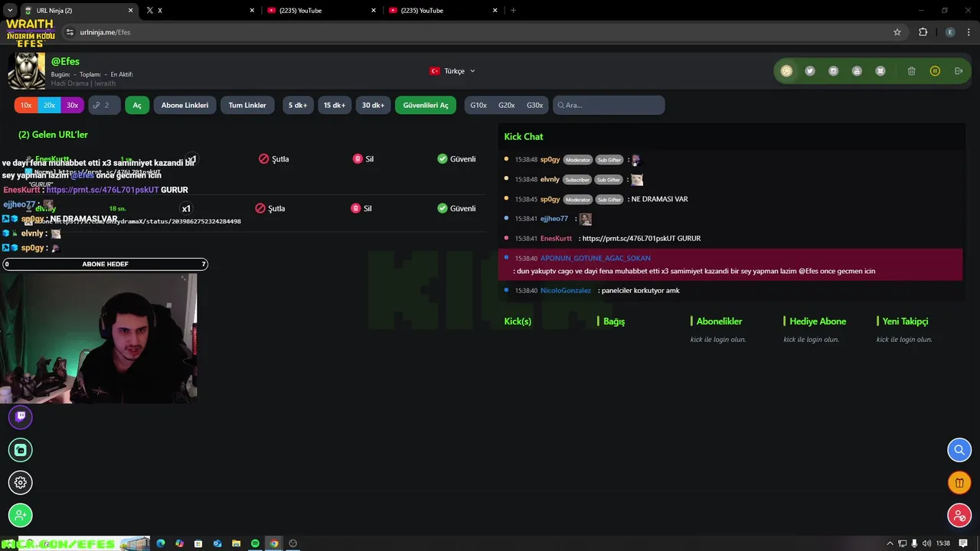Switch to the second YouTube tab
Image resolution: width=980 pixels, height=551 pixels.
(x=443, y=11)
